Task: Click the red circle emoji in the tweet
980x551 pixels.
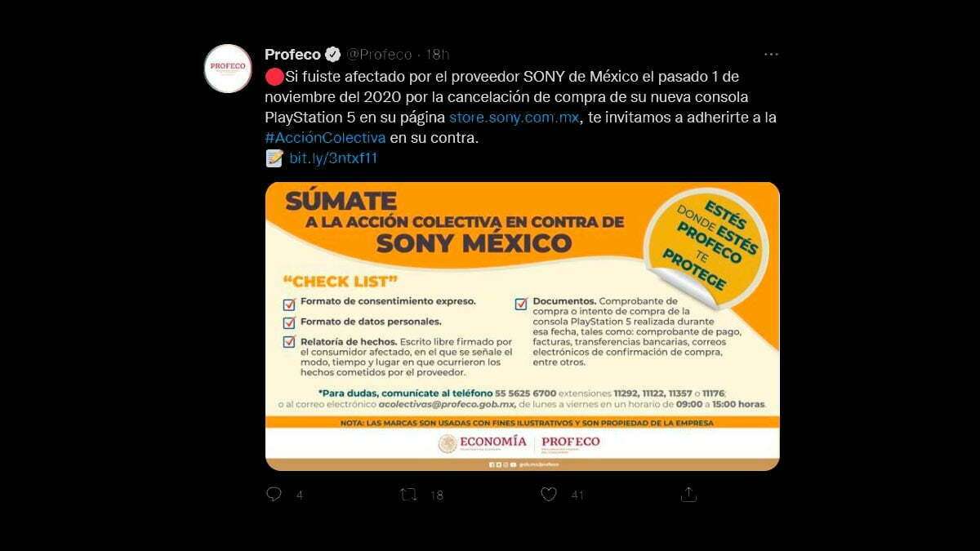Action: coord(274,77)
